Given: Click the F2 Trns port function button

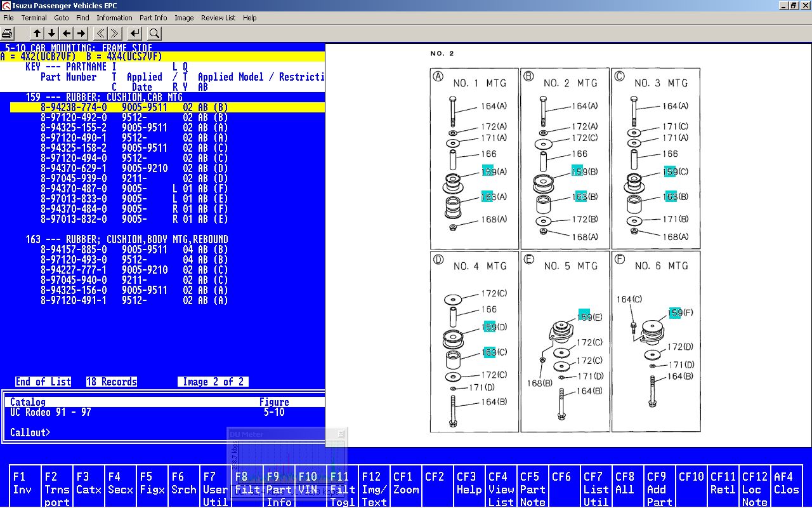Looking at the screenshot, I should (57, 486).
